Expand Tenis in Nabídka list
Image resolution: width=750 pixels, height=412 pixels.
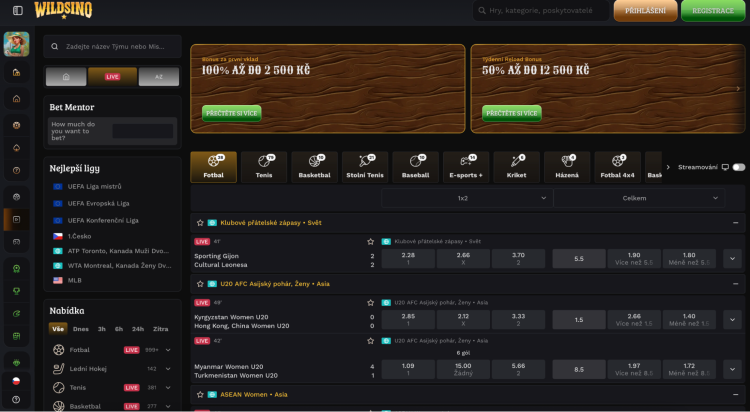pos(168,388)
